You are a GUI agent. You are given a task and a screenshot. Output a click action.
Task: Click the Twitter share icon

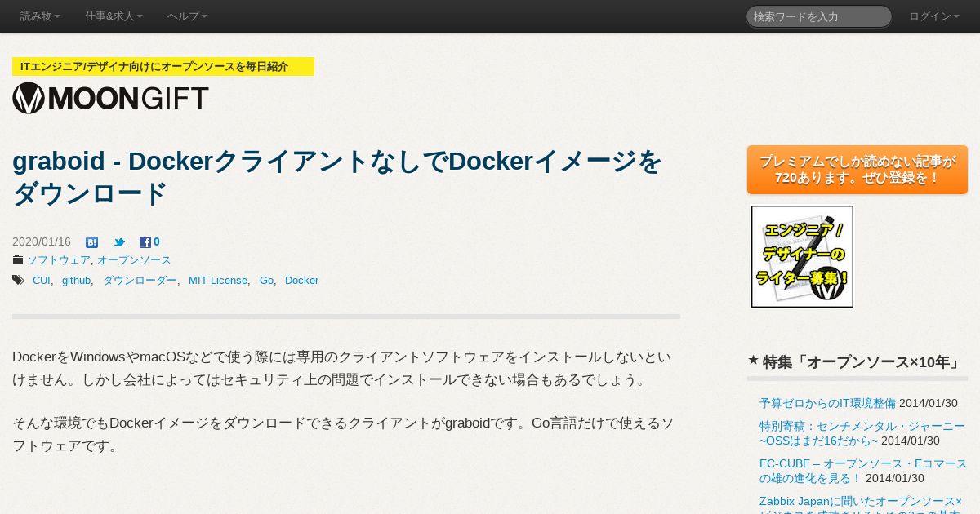pyautogui.click(x=119, y=242)
